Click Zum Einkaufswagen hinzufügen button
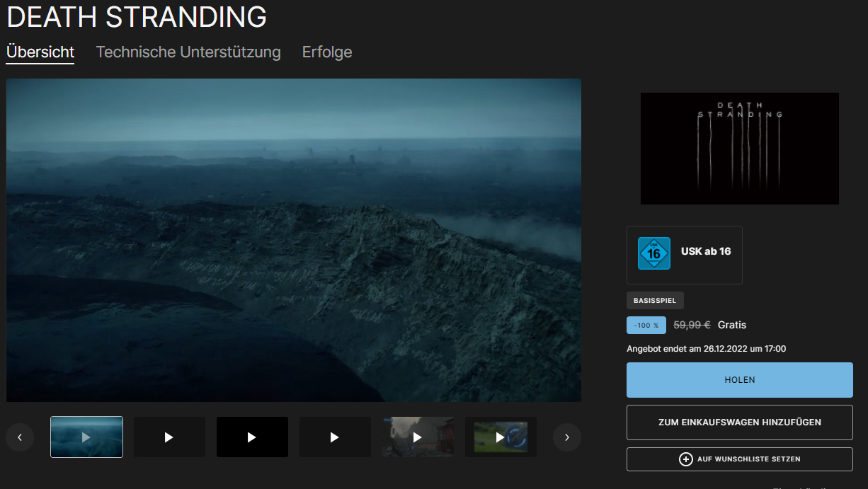868x489 pixels. [740, 422]
